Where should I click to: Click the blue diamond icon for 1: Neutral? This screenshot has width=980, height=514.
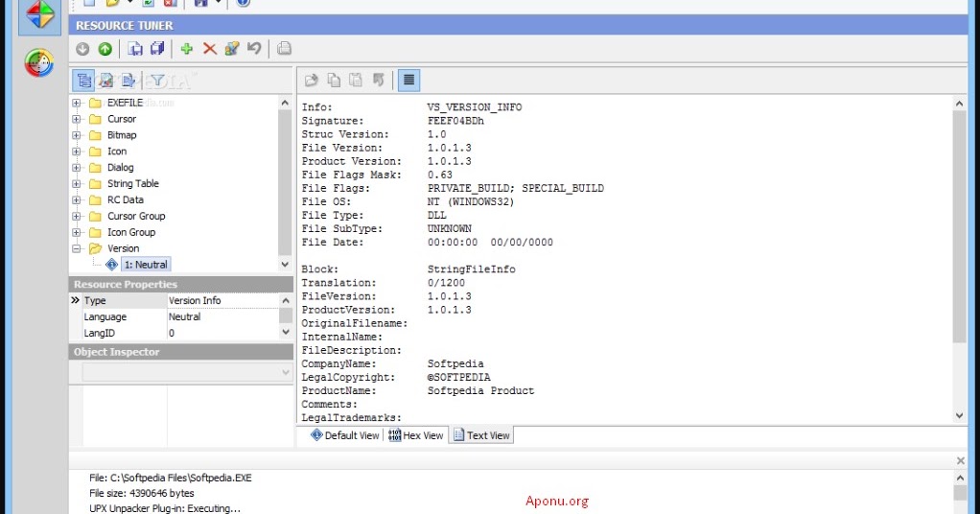pos(112,265)
